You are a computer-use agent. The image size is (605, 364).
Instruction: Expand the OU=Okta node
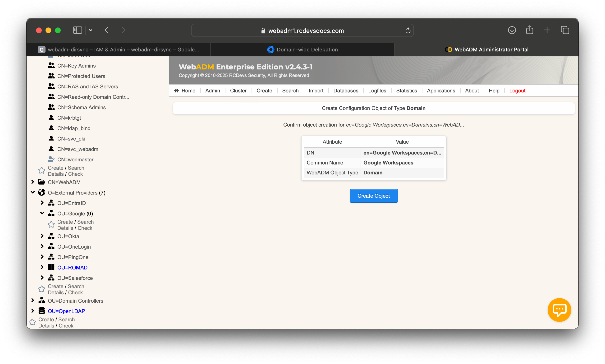pyautogui.click(x=42, y=236)
